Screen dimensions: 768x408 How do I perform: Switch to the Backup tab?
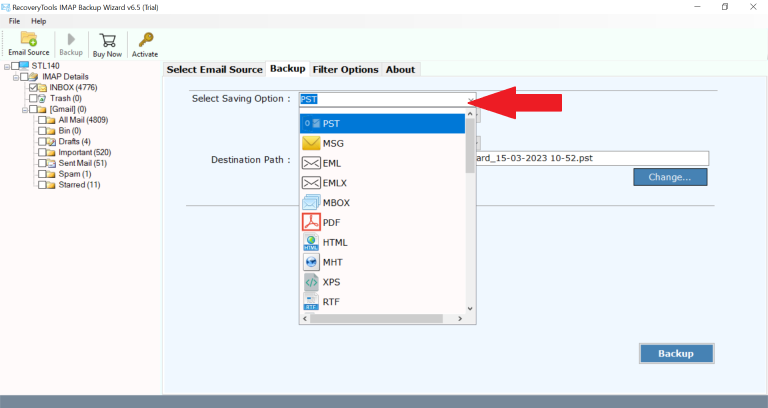[288, 69]
